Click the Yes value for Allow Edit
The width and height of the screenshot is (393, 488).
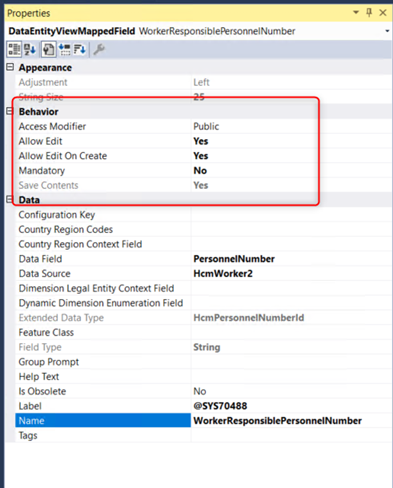[201, 141]
